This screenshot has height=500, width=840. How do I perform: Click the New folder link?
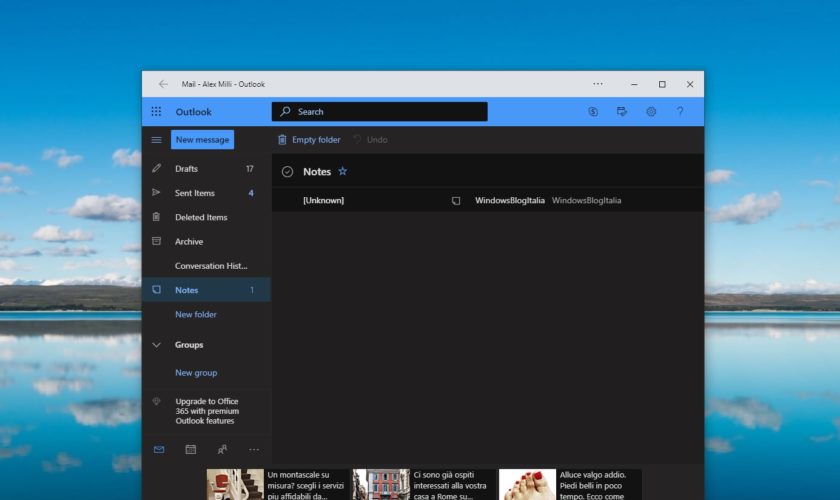click(196, 314)
